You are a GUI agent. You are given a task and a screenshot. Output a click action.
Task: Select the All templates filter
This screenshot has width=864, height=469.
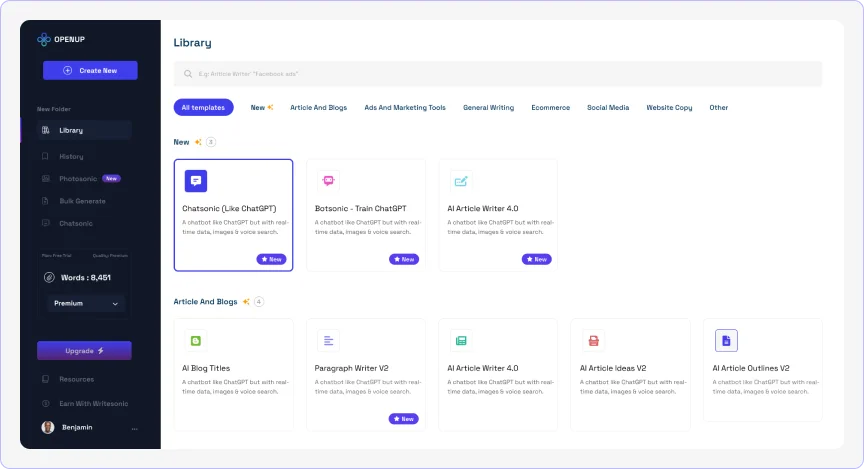(x=204, y=107)
